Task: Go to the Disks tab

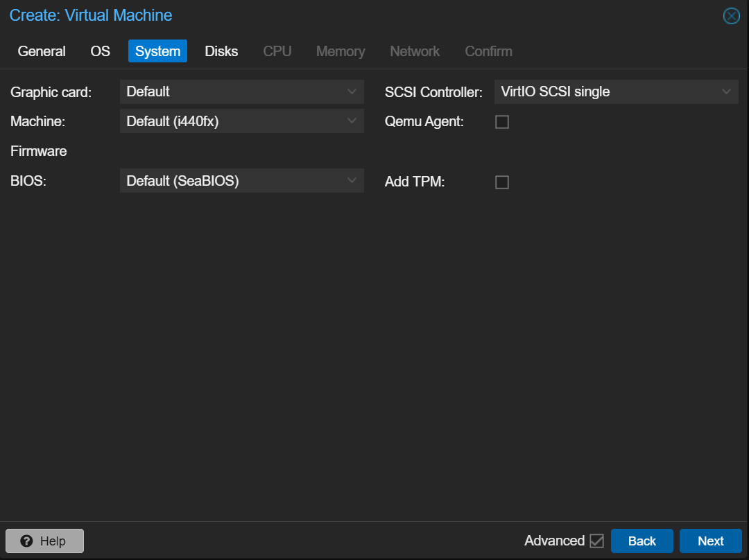Action: [x=221, y=51]
